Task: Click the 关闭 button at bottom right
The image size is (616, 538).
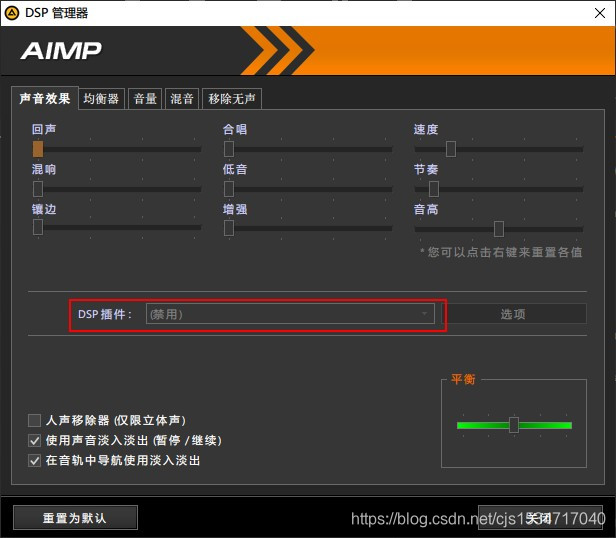Action: click(x=540, y=518)
